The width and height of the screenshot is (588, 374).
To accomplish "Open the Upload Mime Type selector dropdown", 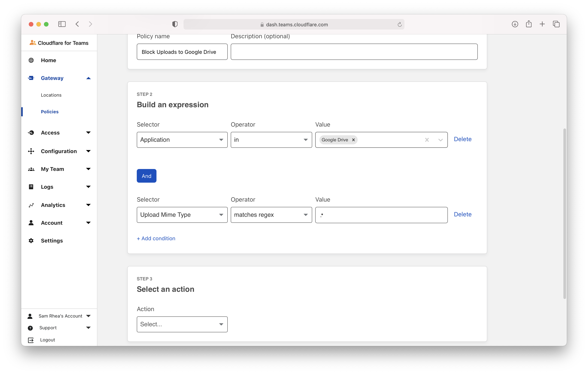I will tap(182, 215).
